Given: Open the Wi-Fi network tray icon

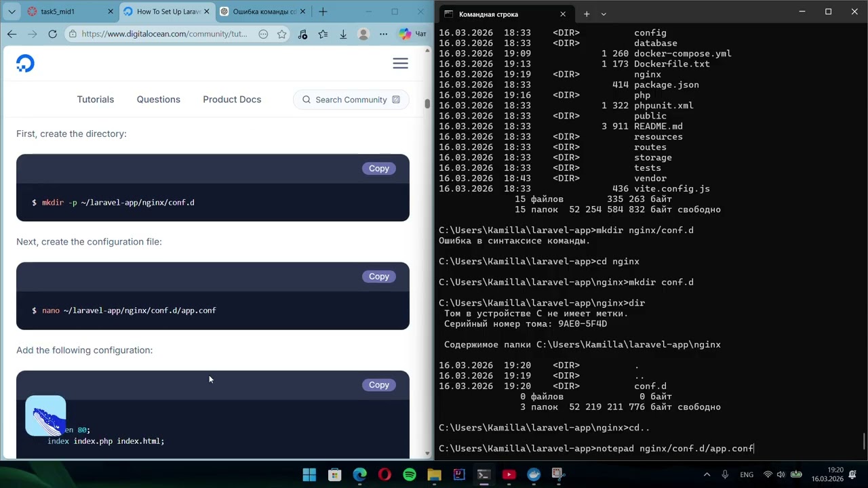Looking at the screenshot, I should coord(768,474).
